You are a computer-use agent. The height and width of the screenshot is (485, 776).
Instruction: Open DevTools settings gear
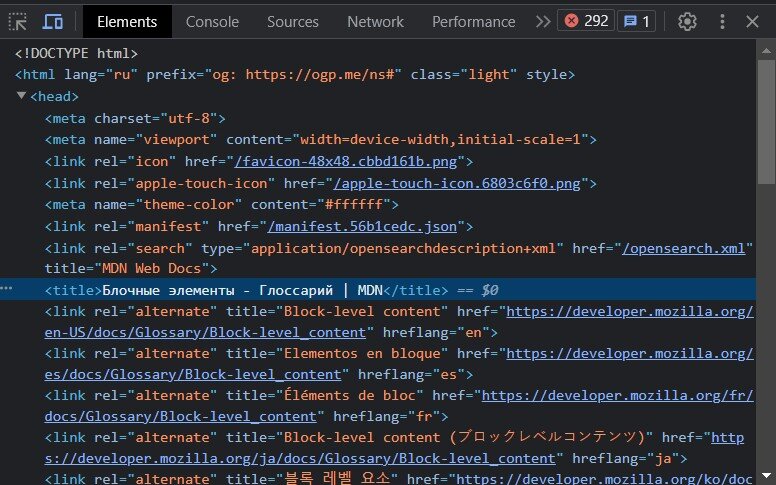(x=687, y=22)
